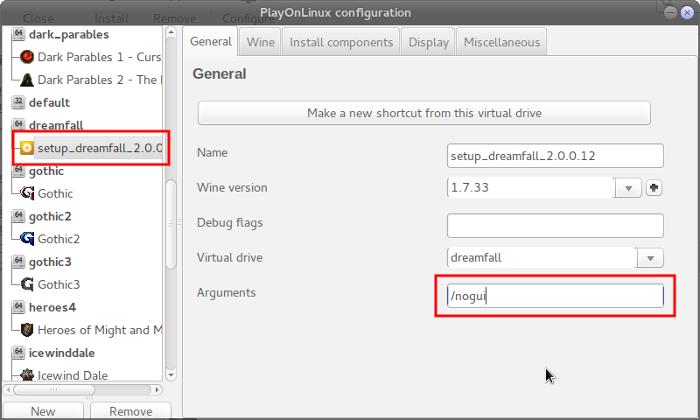
Task: Select the Gothic2 shortcut entry
Action: [x=58, y=239]
